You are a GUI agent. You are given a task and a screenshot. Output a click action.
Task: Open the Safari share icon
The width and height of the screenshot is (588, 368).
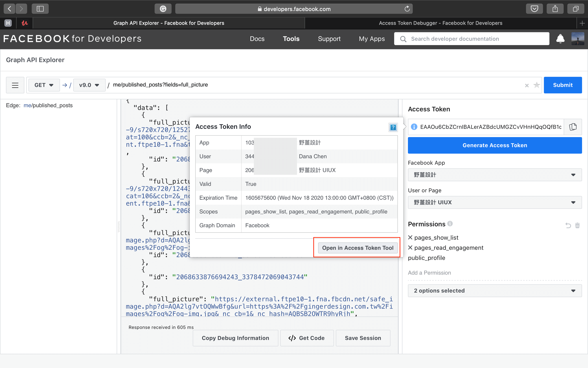tap(555, 9)
